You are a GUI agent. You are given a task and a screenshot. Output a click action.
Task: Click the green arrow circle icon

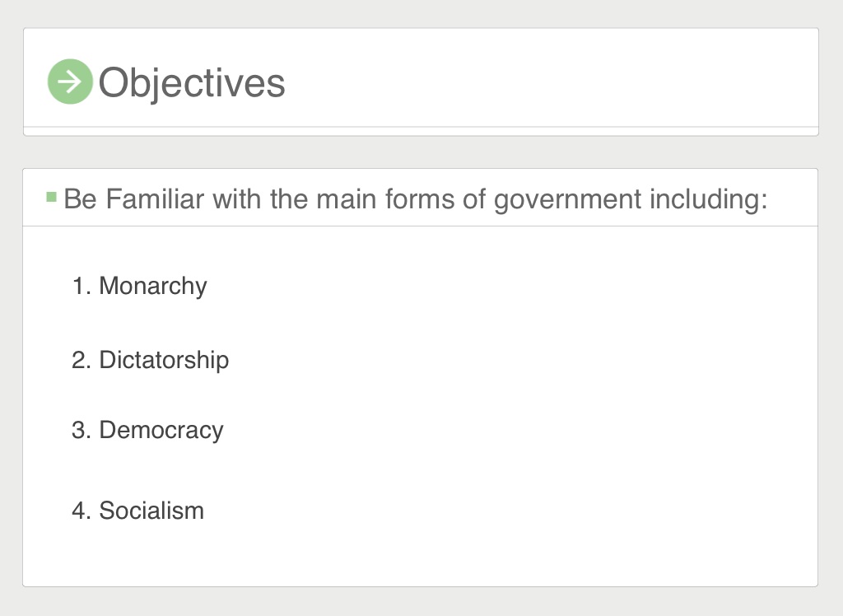(70, 82)
